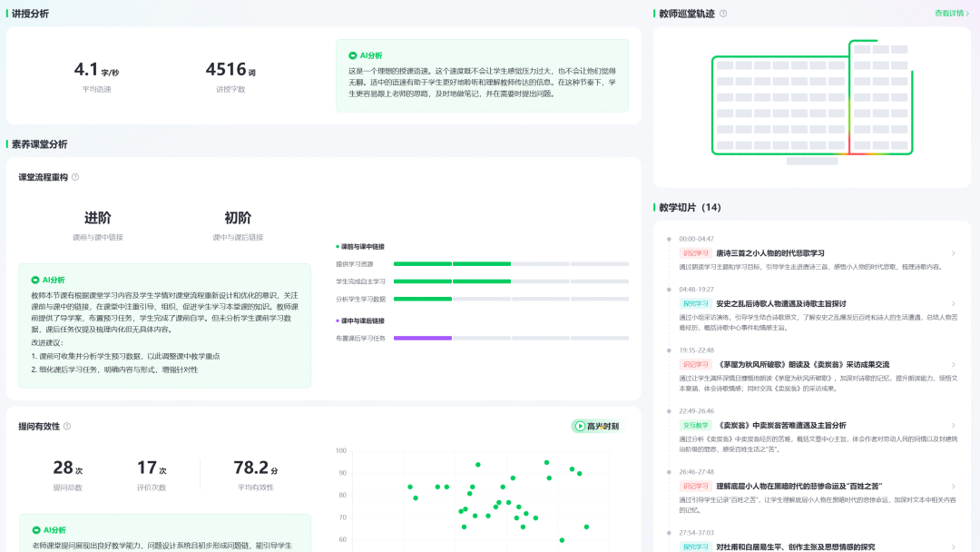Click help icon beside 课堂流程重构
980x552 pixels.
[x=75, y=177]
